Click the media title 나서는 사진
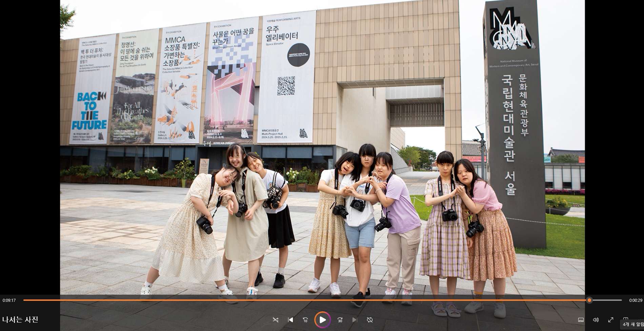Viewport: 644px width, 331px height. [20, 319]
